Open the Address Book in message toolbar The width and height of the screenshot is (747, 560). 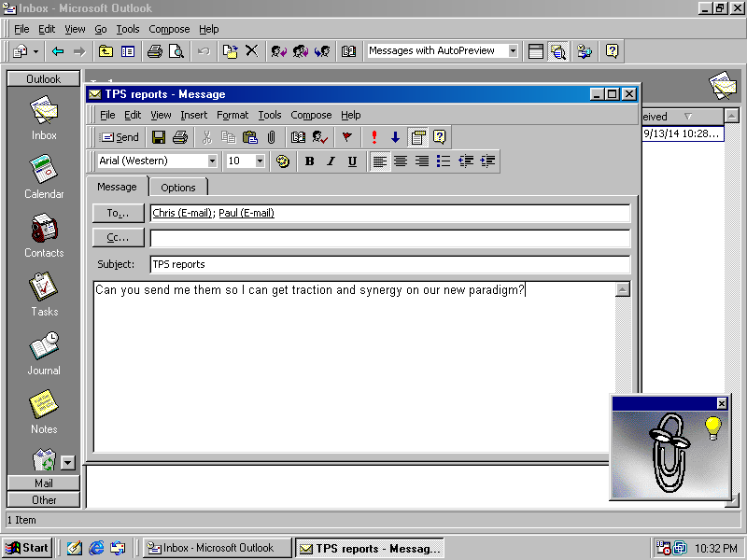[x=299, y=137]
